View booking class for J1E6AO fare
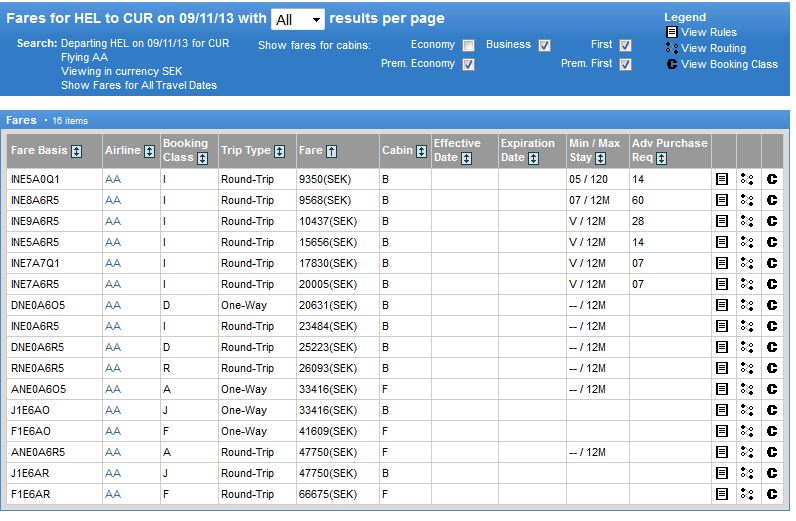The width and height of the screenshot is (796, 521). point(771,410)
